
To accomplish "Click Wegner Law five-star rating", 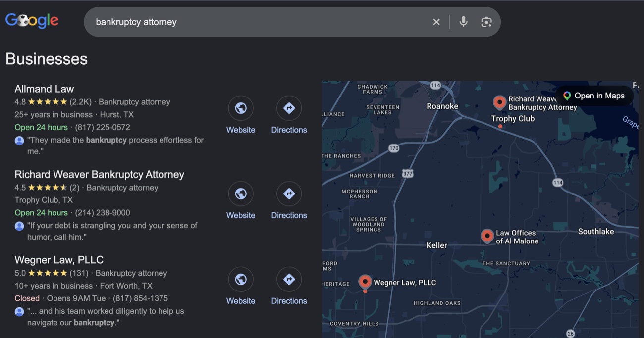I will tap(48, 273).
